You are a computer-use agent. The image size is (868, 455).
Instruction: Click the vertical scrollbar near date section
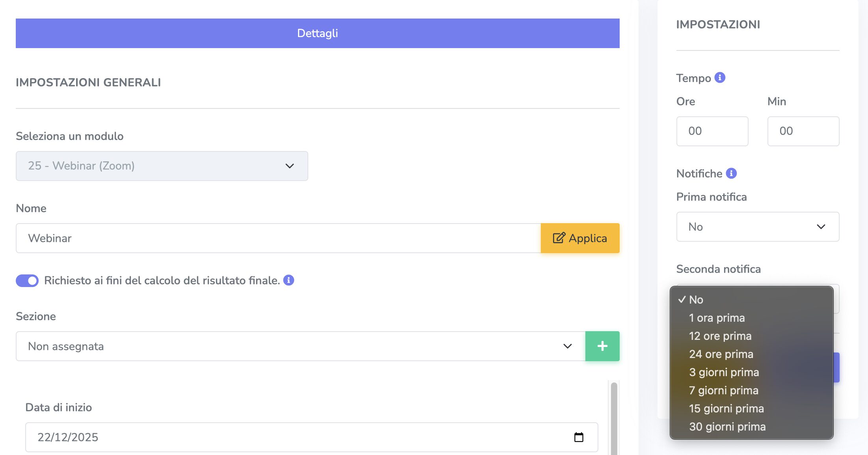(x=614, y=418)
